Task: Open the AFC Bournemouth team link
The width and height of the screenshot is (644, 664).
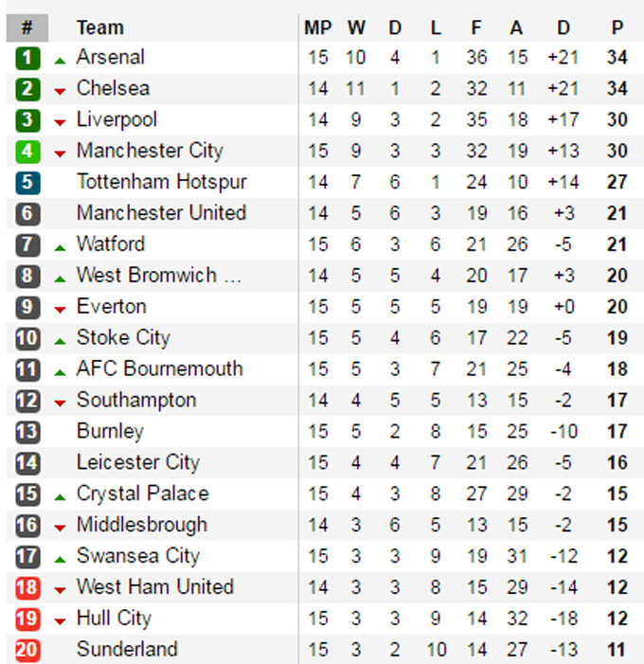Action: (160, 368)
